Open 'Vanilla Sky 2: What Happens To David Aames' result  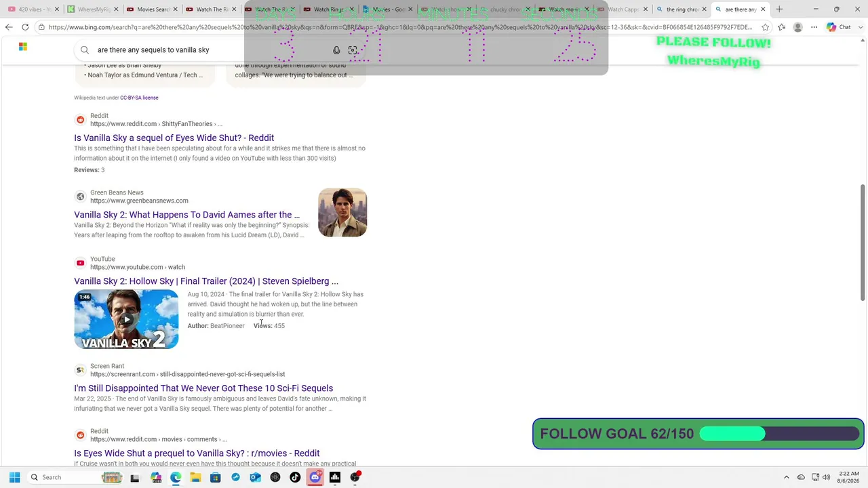186,215
